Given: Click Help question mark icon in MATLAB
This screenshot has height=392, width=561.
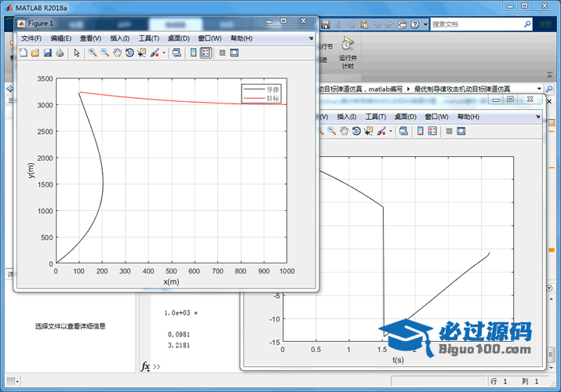Looking at the screenshot, I should (414, 24).
